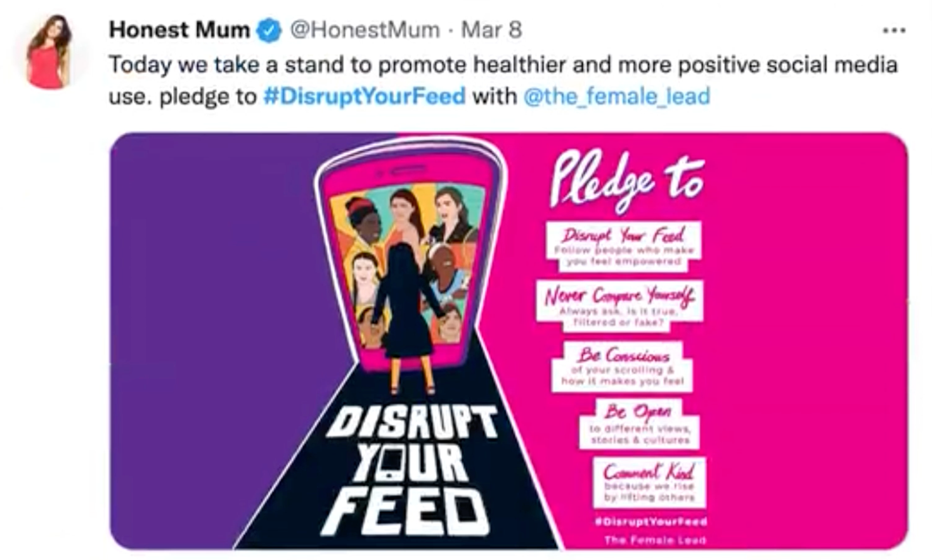The image size is (932, 560).
Task: Open the Honest Mum profile avatar
Action: pos(48,51)
